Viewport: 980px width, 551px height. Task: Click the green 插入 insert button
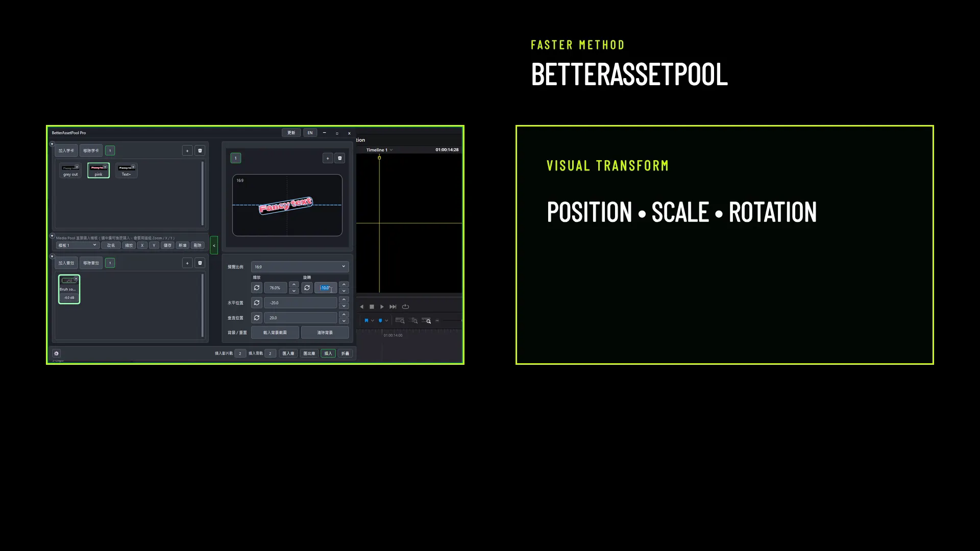point(328,353)
